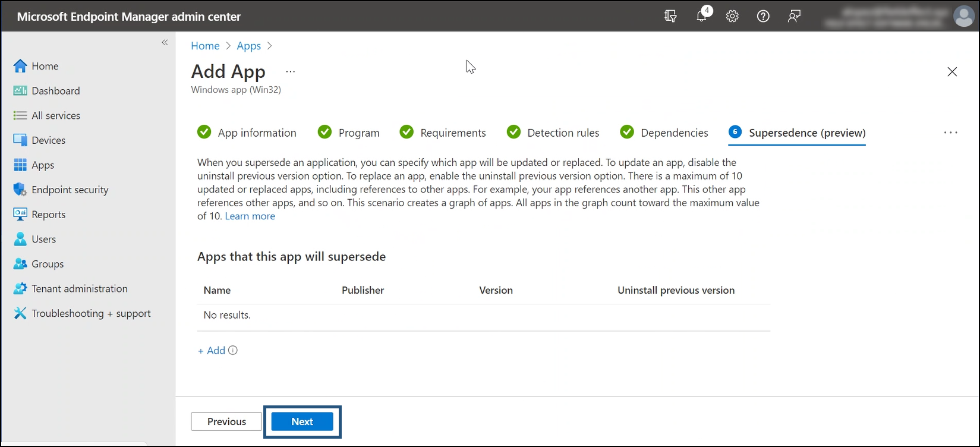This screenshot has height=447, width=980.
Task: Open the Groups icon in sidebar
Action: pyautogui.click(x=20, y=264)
